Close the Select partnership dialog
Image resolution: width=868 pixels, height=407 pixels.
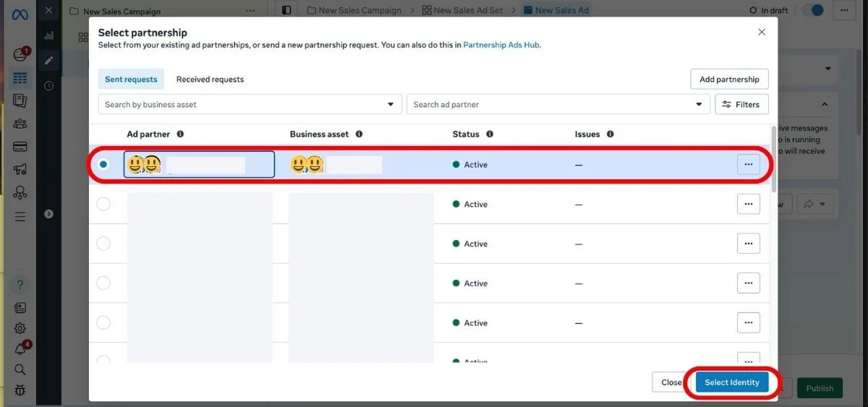click(x=762, y=33)
